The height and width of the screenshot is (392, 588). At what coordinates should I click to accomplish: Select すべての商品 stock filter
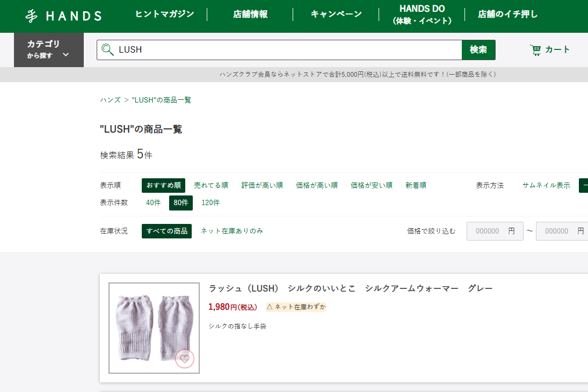166,231
